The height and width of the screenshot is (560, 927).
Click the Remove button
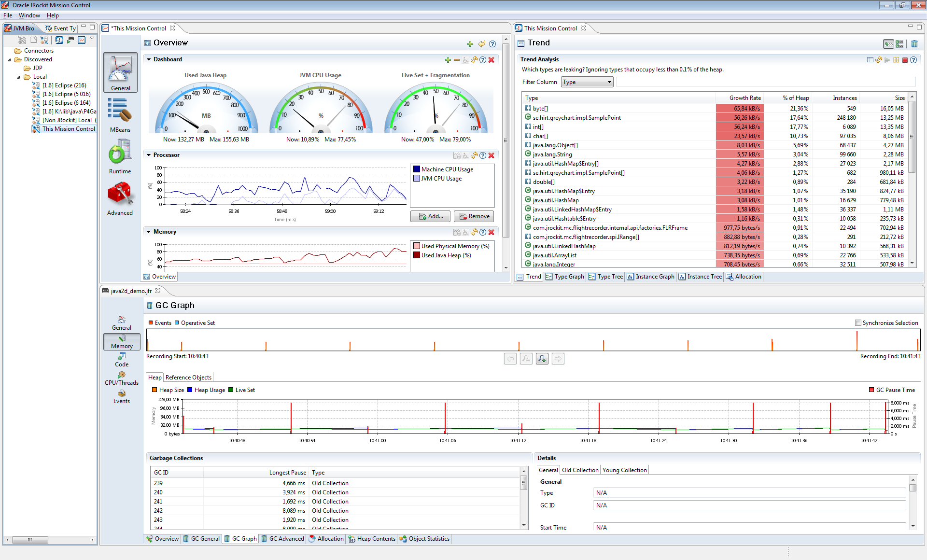(474, 216)
